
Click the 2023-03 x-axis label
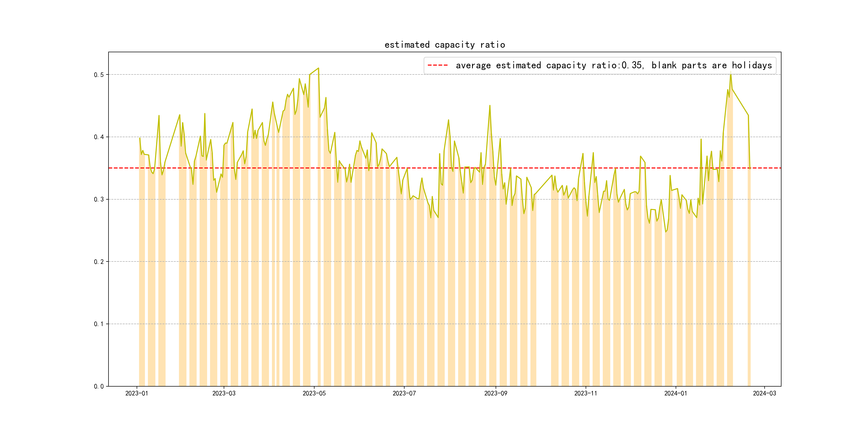tap(224, 394)
